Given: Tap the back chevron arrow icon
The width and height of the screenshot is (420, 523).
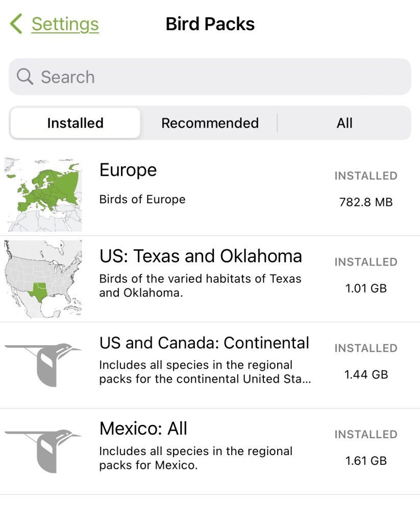Looking at the screenshot, I should pos(16,24).
